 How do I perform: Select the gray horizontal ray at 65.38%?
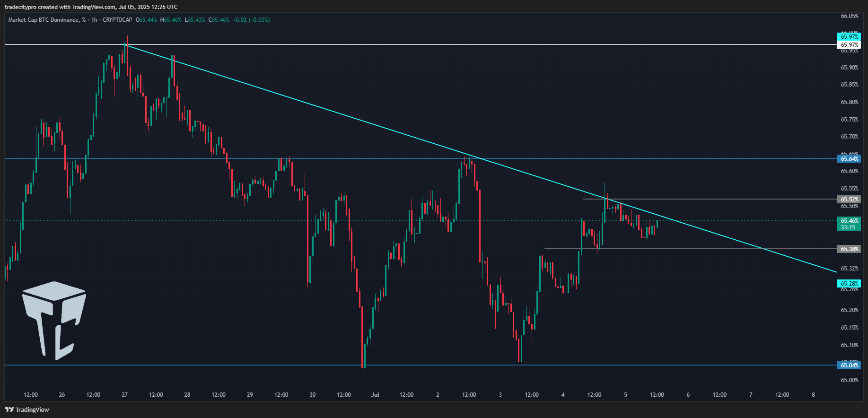691,249
